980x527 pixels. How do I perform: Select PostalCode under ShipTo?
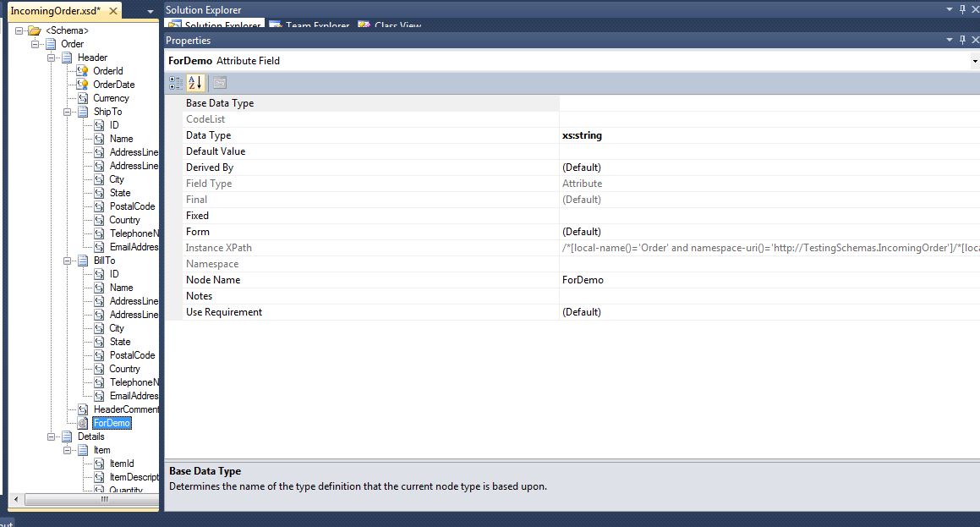[133, 206]
